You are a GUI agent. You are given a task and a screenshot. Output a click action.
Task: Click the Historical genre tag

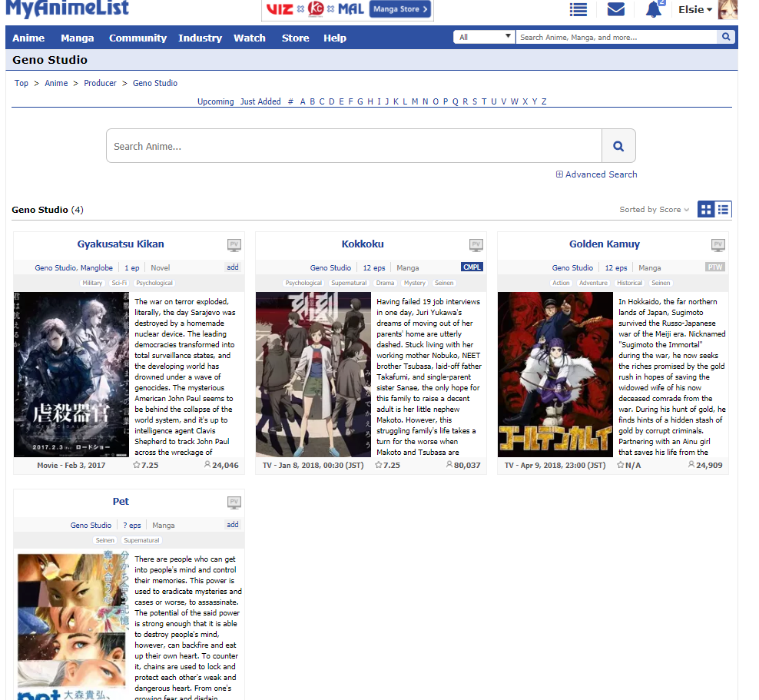630,283
